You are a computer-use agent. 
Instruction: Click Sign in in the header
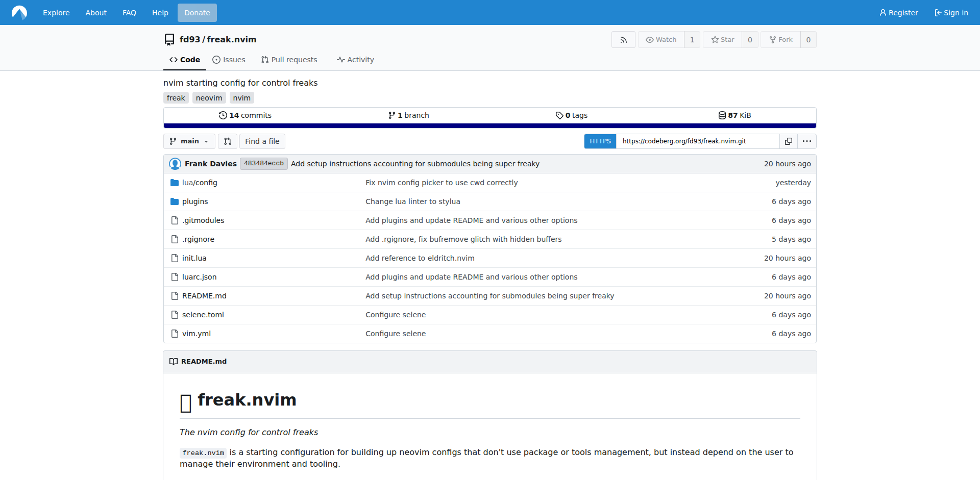click(951, 13)
